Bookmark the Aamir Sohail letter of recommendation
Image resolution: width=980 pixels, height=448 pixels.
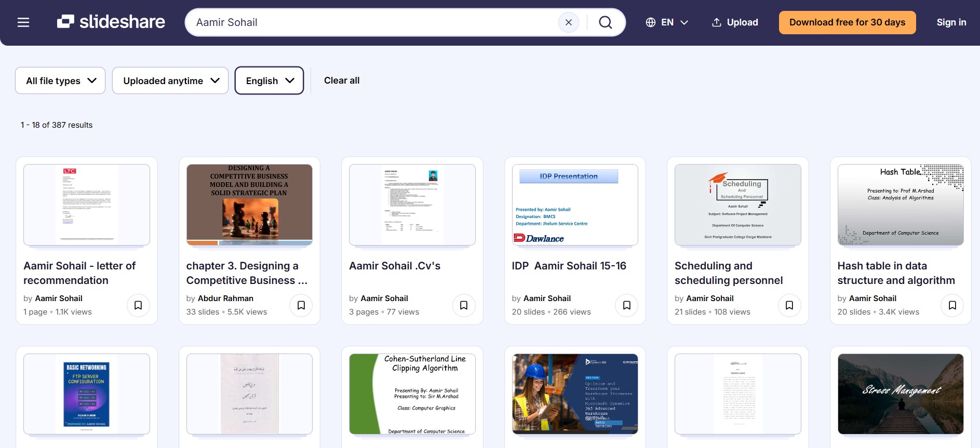(x=138, y=305)
